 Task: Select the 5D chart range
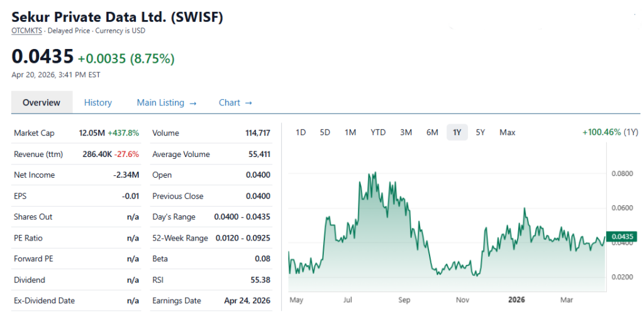click(325, 133)
